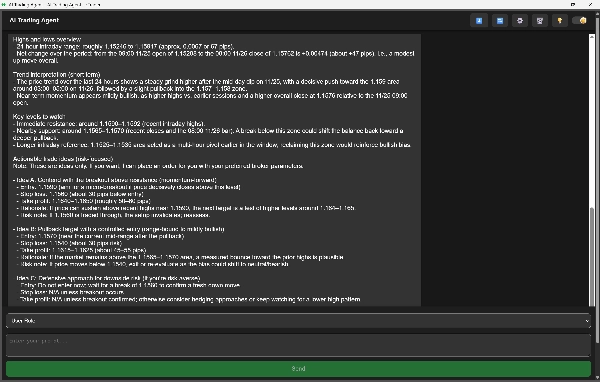This screenshot has height=382, width=600.
Task: Click the yellow lightbulb icon
Action: [559, 21]
